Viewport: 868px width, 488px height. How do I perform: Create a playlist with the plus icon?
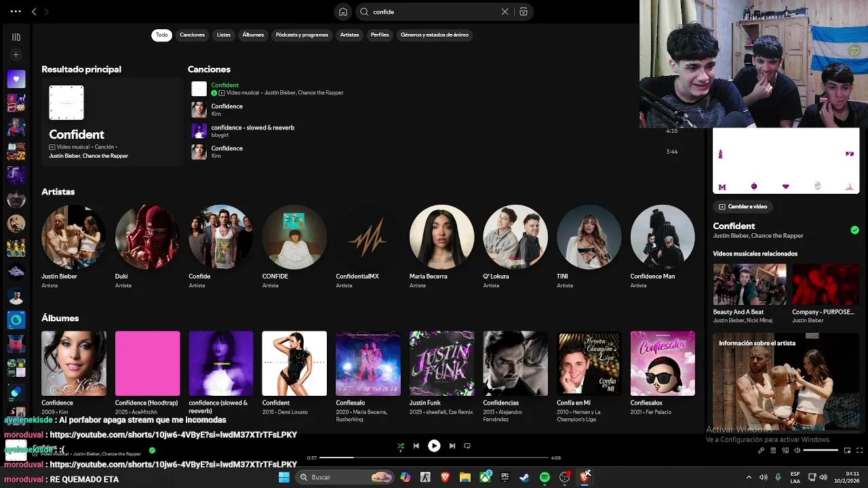pos(16,55)
